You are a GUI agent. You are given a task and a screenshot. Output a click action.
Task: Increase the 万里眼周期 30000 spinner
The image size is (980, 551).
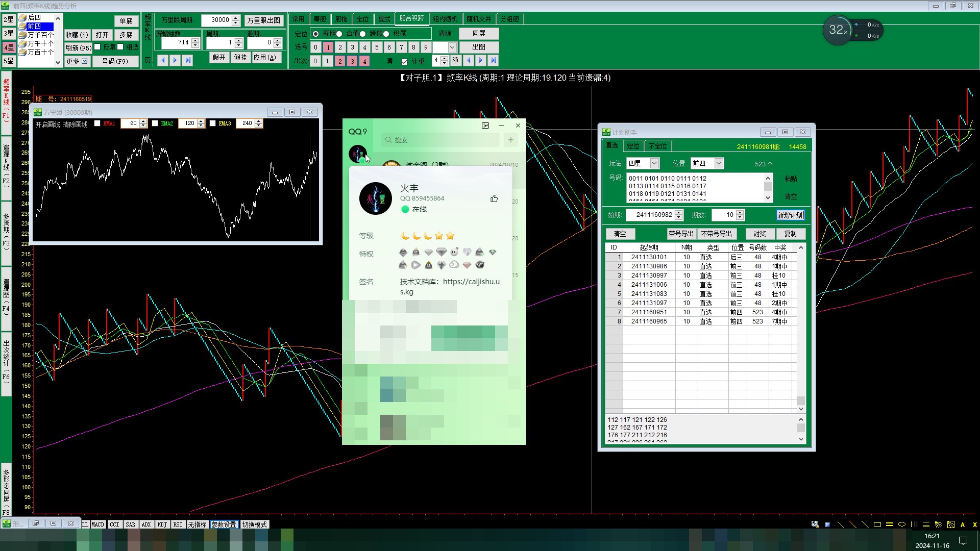235,18
